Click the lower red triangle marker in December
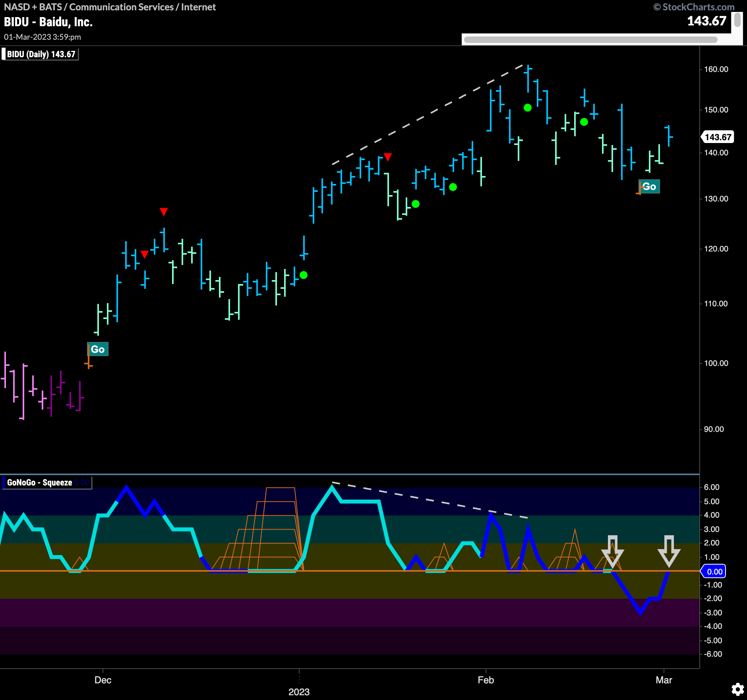 coord(145,254)
